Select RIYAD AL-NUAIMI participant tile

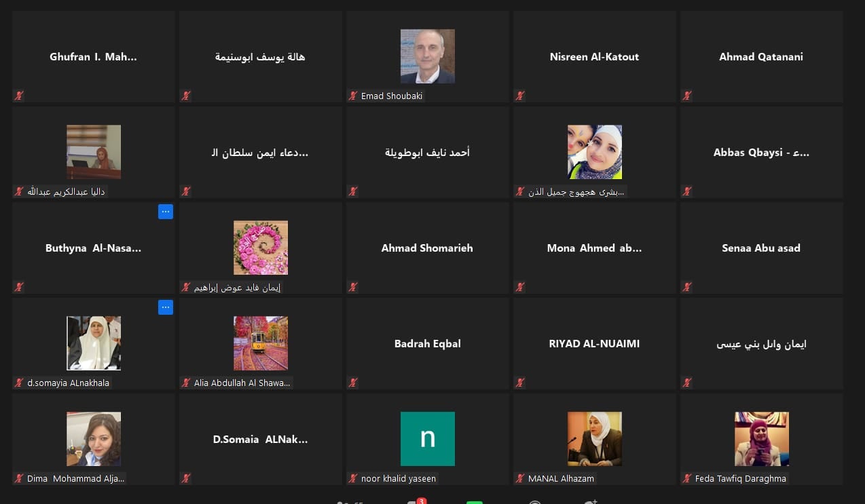tap(595, 344)
